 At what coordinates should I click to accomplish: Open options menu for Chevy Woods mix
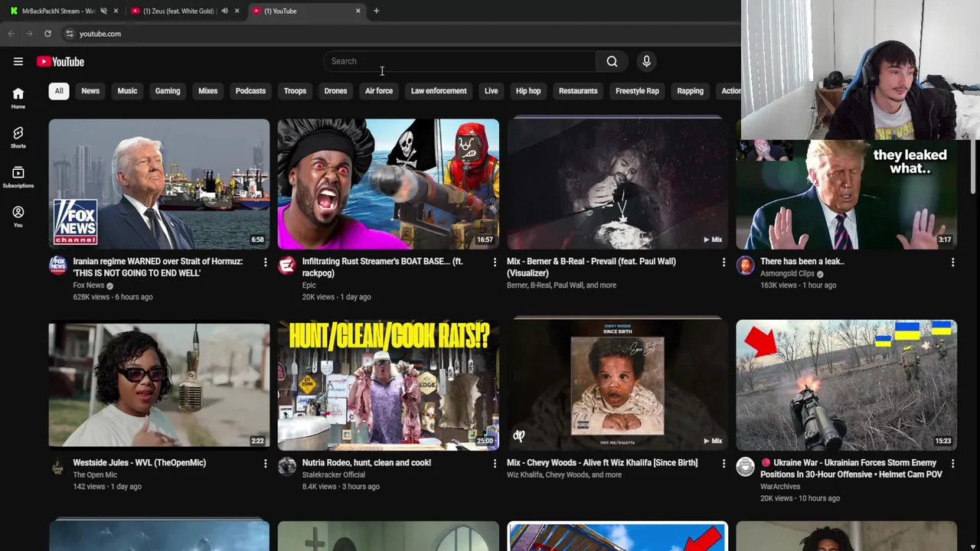pos(723,464)
